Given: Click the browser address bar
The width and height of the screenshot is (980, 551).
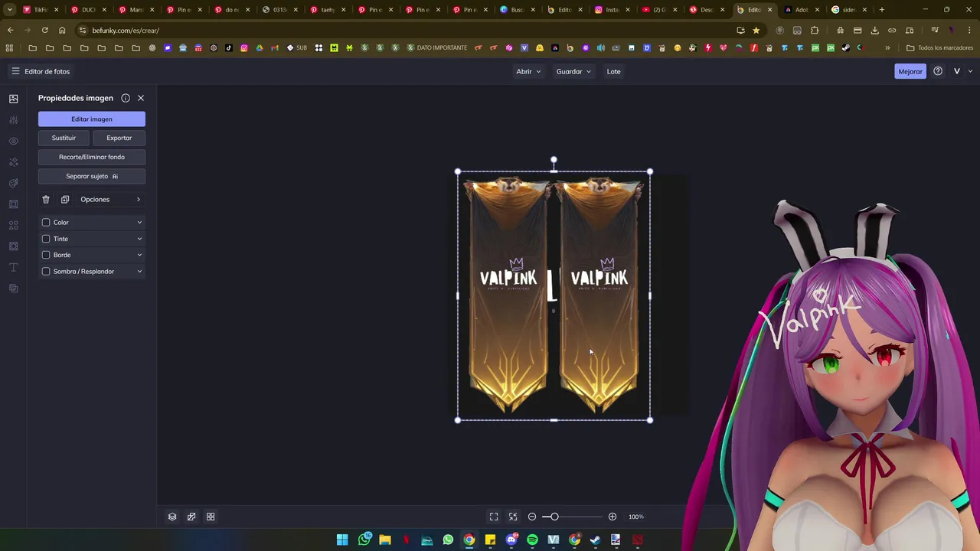Looking at the screenshot, I should [406, 30].
